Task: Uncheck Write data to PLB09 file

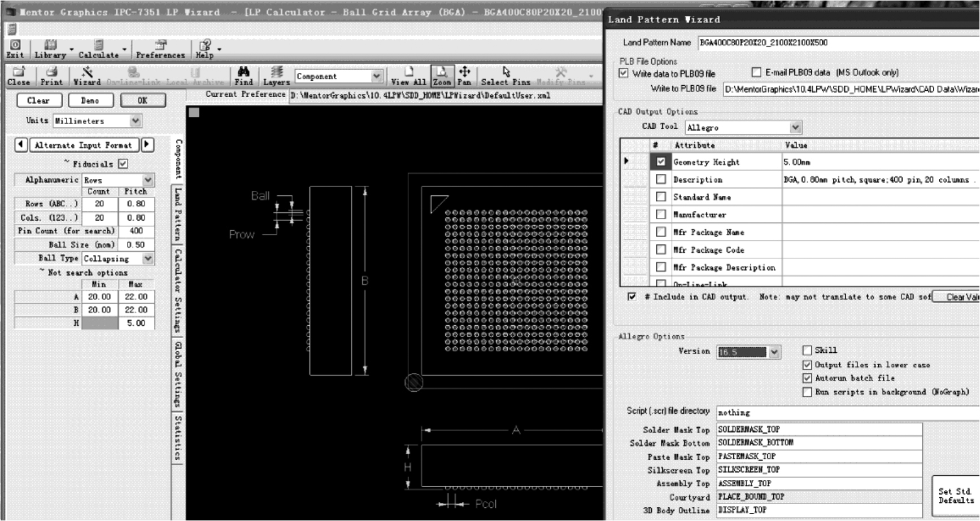Action: tap(624, 73)
